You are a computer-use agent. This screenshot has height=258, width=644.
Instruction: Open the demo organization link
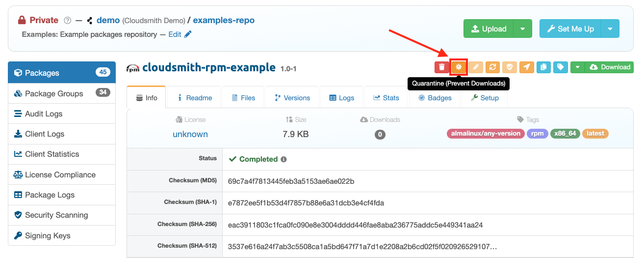coord(108,20)
